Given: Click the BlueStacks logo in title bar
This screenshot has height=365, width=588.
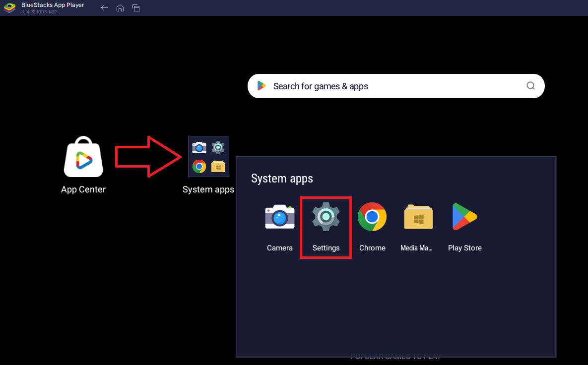Looking at the screenshot, I should point(9,7).
